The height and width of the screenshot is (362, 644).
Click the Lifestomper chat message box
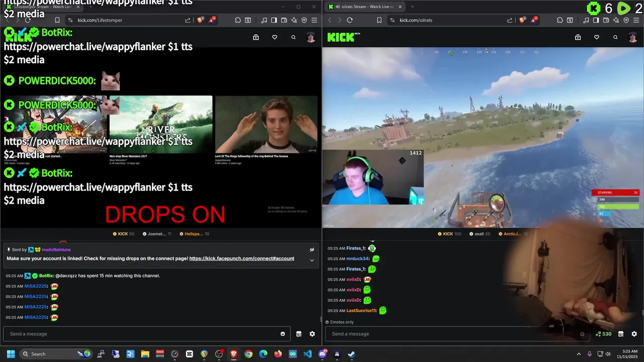(x=146, y=334)
